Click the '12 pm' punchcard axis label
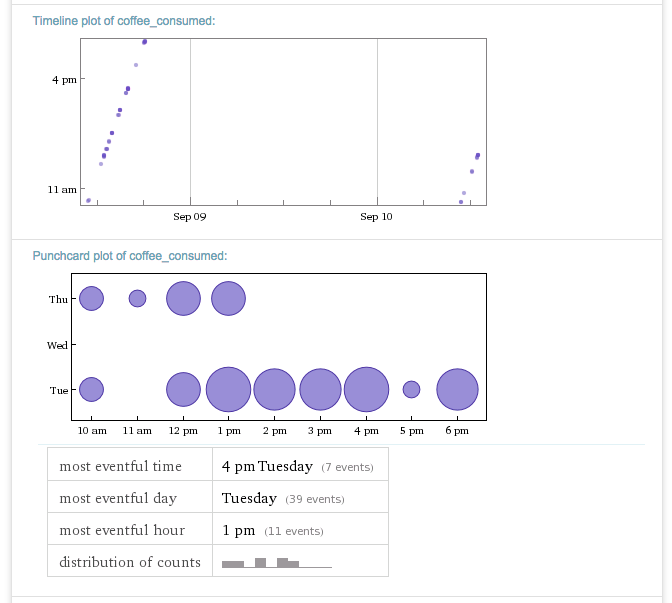Viewport: 672px width, 603px height. (183, 431)
